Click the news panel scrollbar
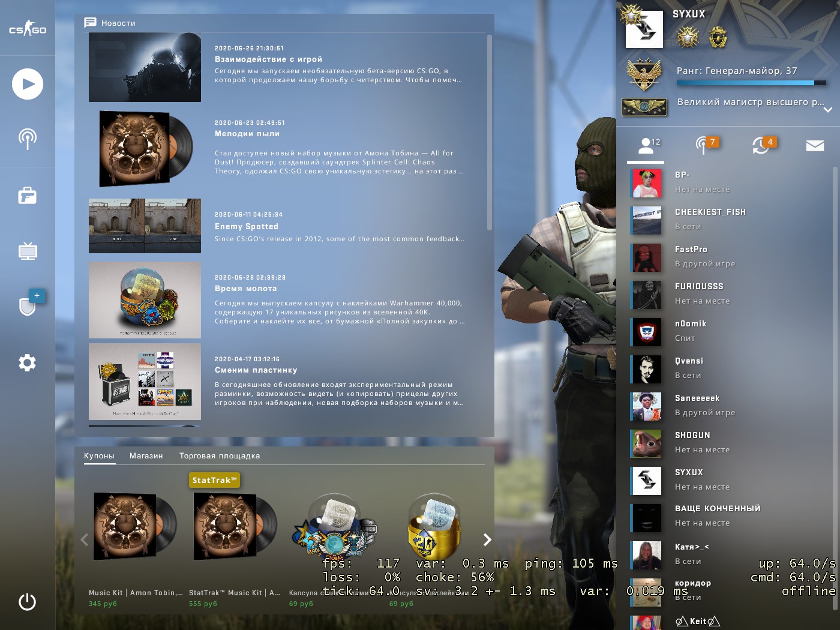 (489, 132)
